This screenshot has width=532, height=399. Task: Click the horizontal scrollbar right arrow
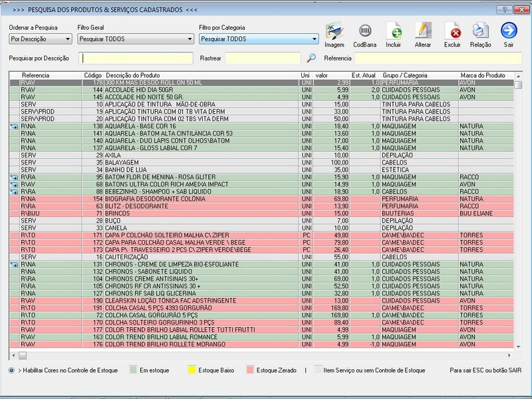[x=509, y=355]
